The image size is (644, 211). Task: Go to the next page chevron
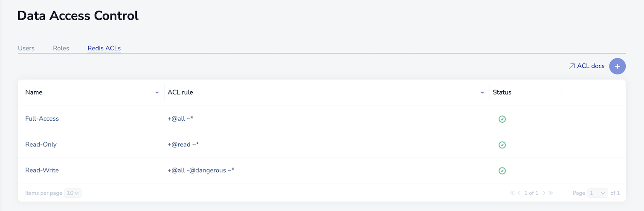(544, 193)
